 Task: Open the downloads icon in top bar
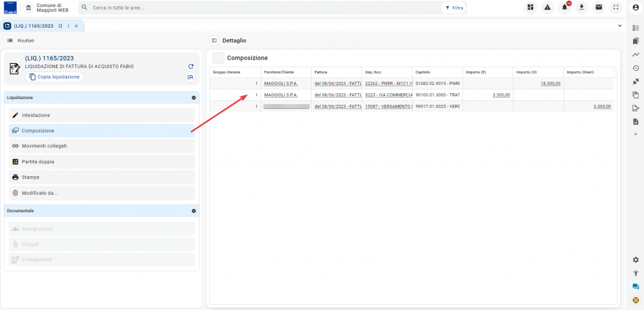pos(582,7)
